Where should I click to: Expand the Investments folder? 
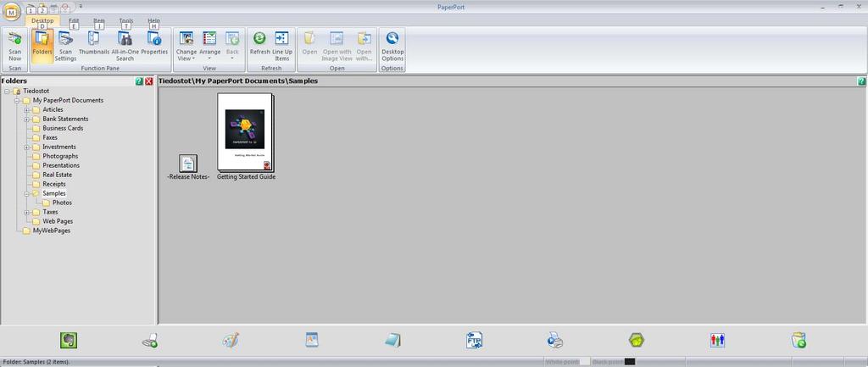tap(26, 147)
